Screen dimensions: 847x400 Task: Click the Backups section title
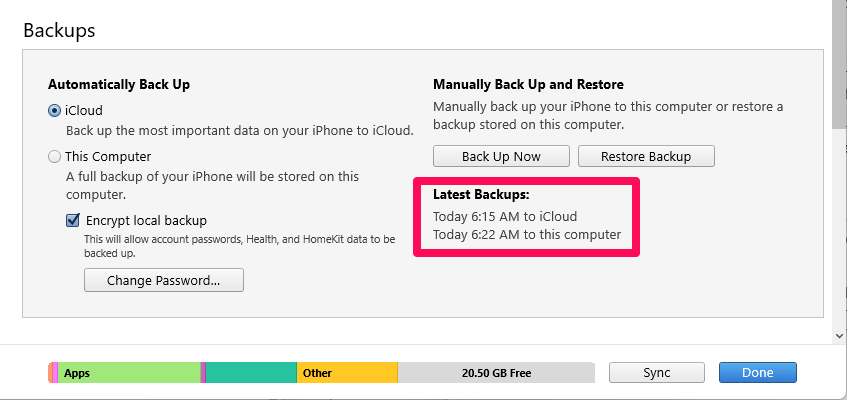pos(59,30)
